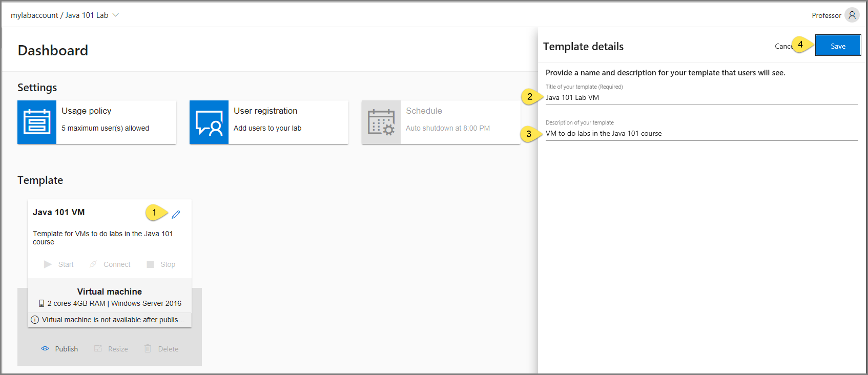The width and height of the screenshot is (868, 375).
Task: Click the Resize icon
Action: 98,348
